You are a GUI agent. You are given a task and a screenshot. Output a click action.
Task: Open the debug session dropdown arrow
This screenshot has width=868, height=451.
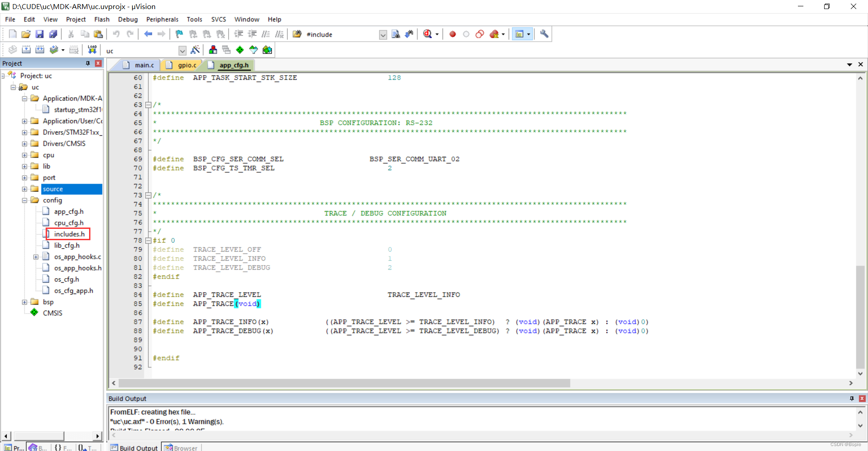click(x=437, y=34)
